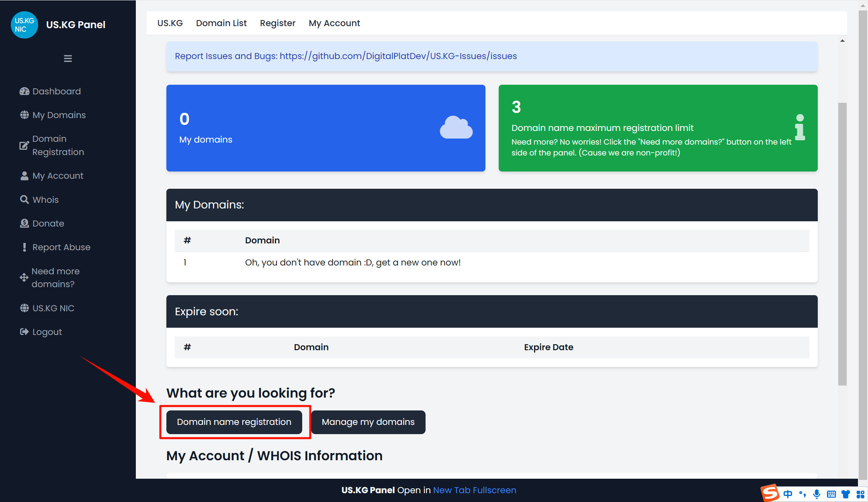Image resolution: width=868 pixels, height=502 pixels.
Task: Click the US.KG NIC round logo
Action: pyautogui.click(x=25, y=25)
